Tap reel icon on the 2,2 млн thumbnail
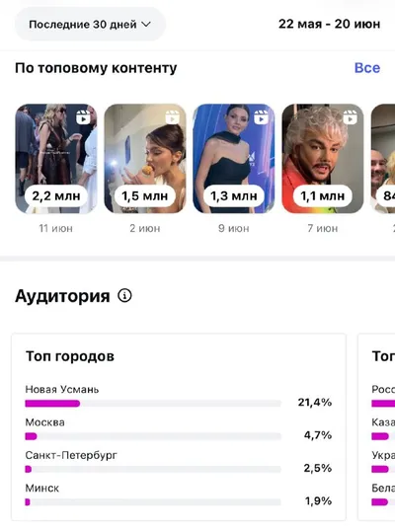The height and width of the screenshot is (532, 395). 83,117
